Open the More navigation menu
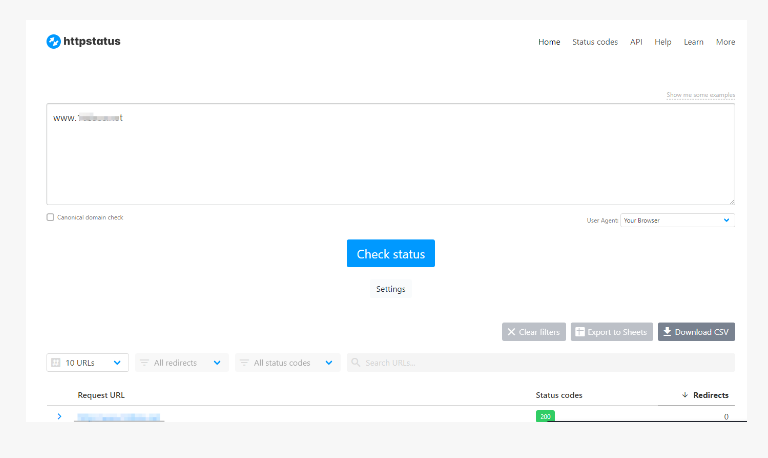Image resolution: width=768 pixels, height=458 pixels. 725,42
